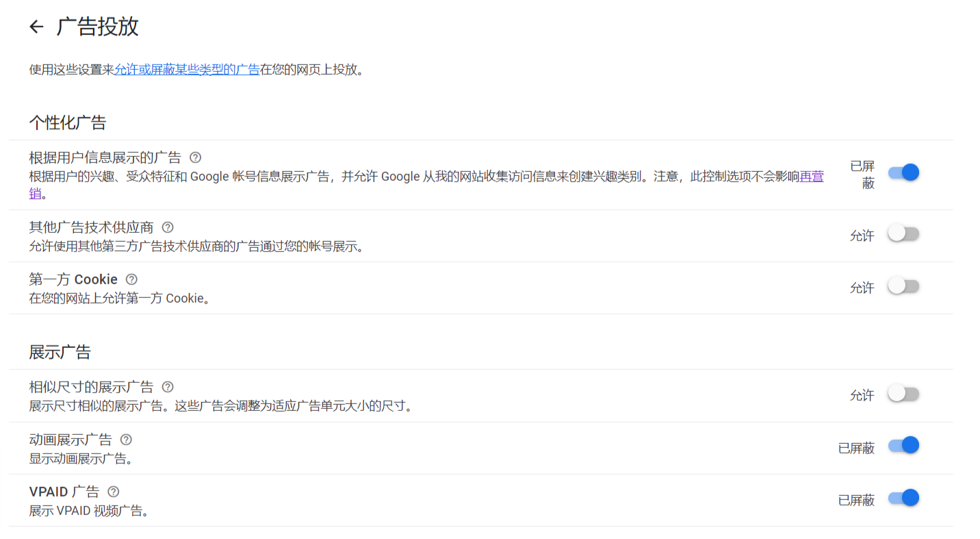Screen dimensions: 980x539
Task: Toggle off blocking of 根据用户信息展示的广告
Action: pyautogui.click(x=903, y=172)
